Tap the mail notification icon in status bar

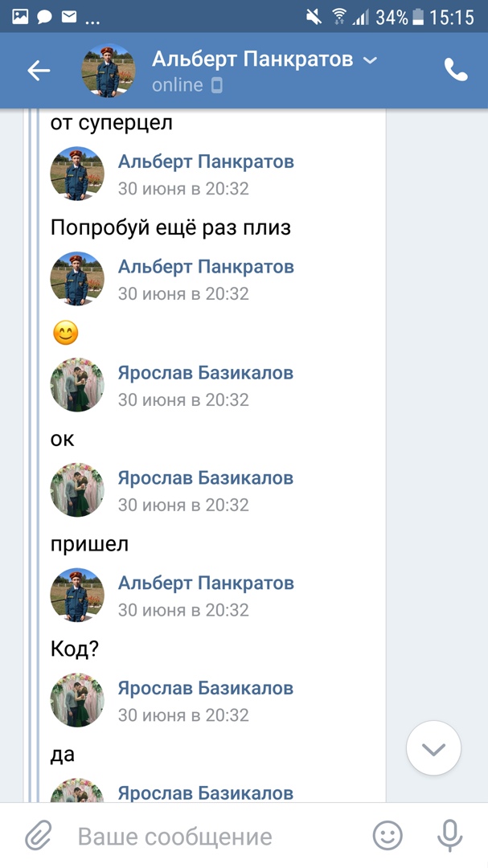tap(69, 16)
